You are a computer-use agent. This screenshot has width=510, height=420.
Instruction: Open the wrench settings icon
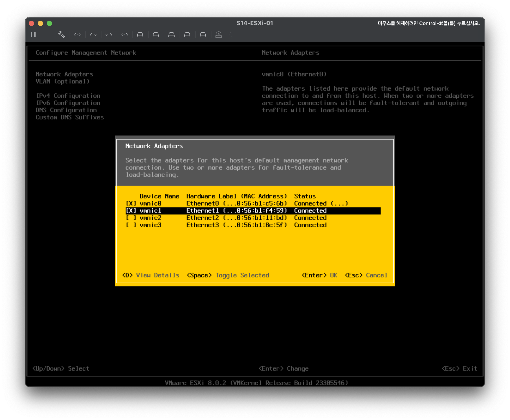pyautogui.click(x=62, y=35)
